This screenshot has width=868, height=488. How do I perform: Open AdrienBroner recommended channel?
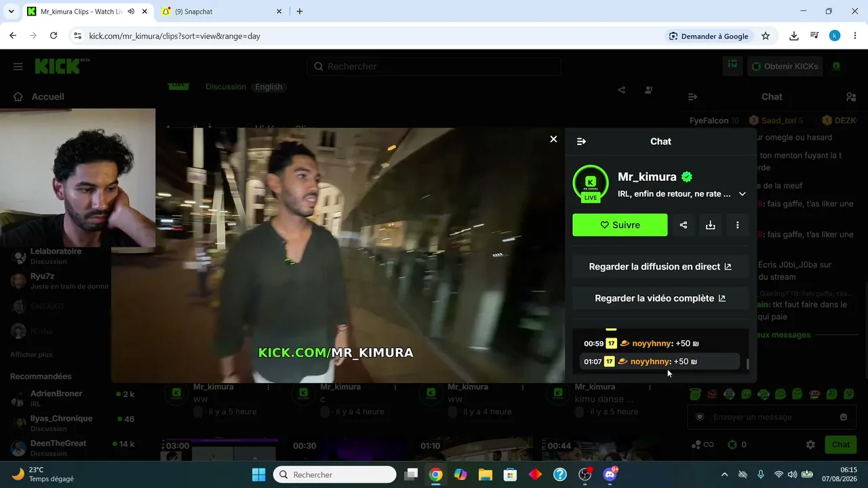tap(73, 398)
